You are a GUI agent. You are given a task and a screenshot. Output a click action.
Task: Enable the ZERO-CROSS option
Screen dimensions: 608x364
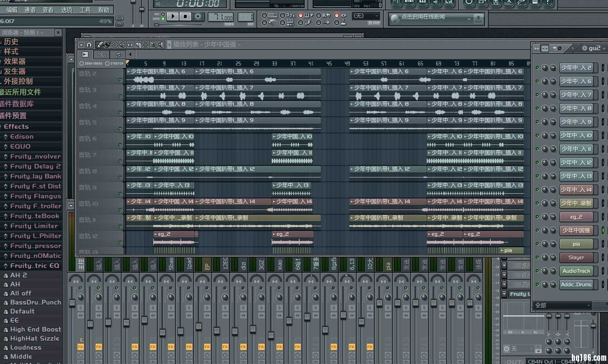[81, 63]
